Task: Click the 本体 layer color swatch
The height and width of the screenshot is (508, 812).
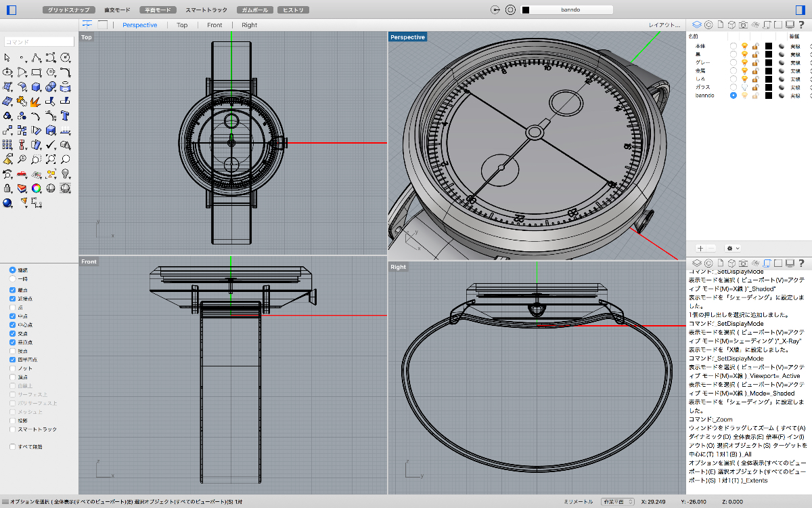Action: point(769,46)
